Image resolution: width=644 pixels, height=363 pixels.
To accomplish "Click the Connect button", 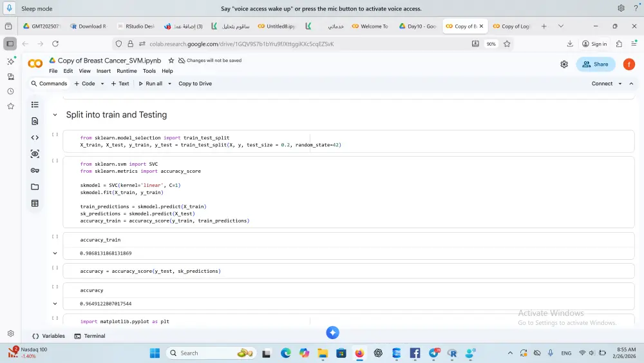I will pos(601,84).
